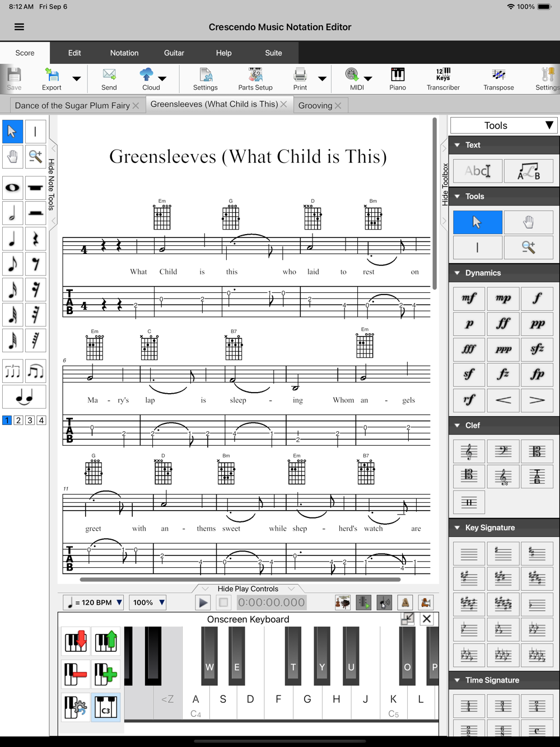
Task: Insert the triplet tuplet tool
Action: pyautogui.click(x=13, y=371)
